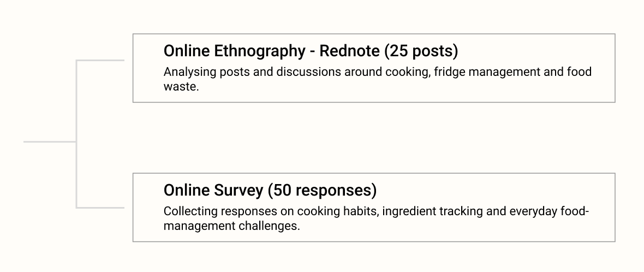Select the lower branch connector to Survey card

100,208
